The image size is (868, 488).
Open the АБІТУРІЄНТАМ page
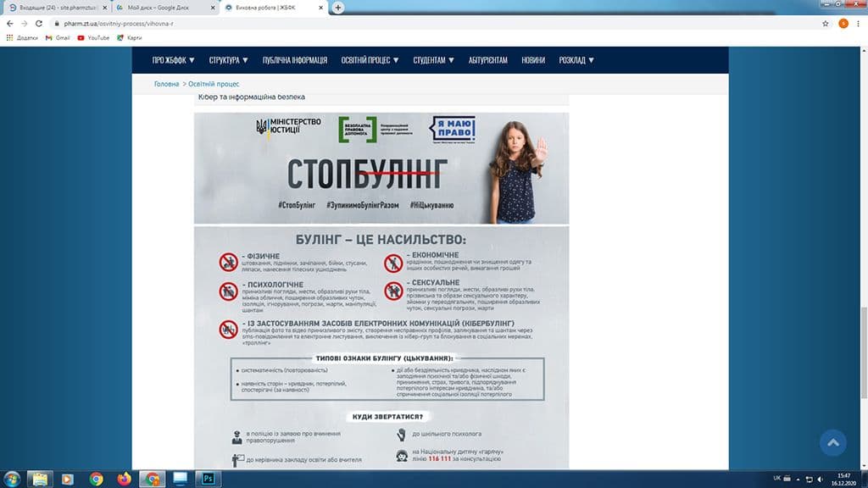487,60
